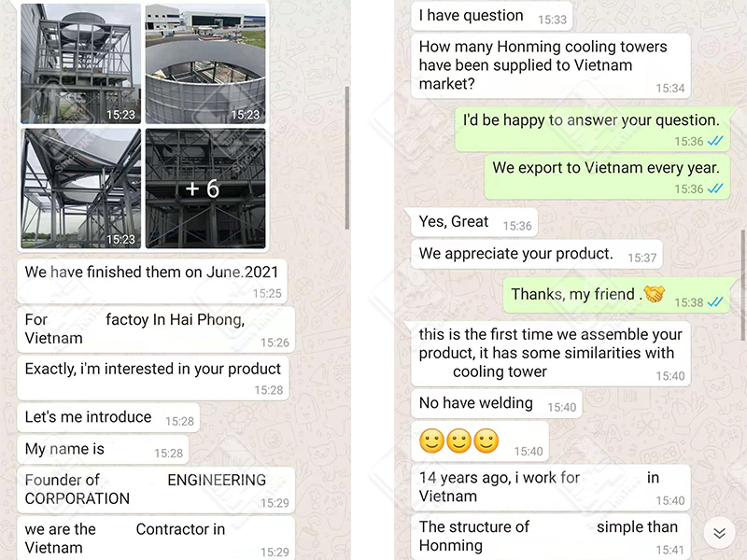Select the 'No have welding' message
Screen dimensions: 747x560
(x=497, y=404)
